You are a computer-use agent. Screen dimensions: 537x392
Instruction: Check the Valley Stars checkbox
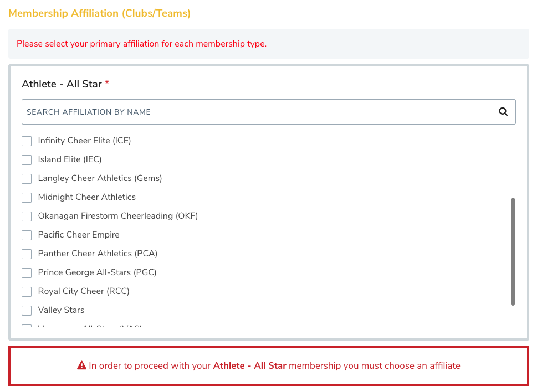point(27,310)
